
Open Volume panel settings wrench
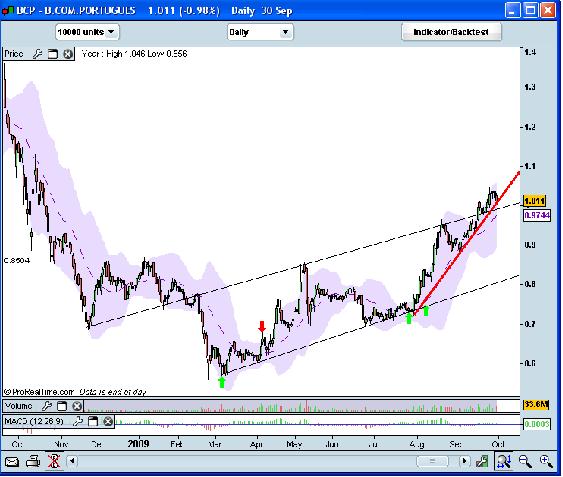[x=47, y=406]
